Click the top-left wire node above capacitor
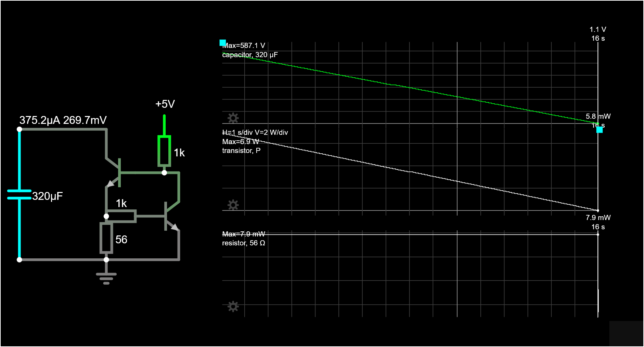This screenshot has height=347, width=644. click(x=20, y=129)
